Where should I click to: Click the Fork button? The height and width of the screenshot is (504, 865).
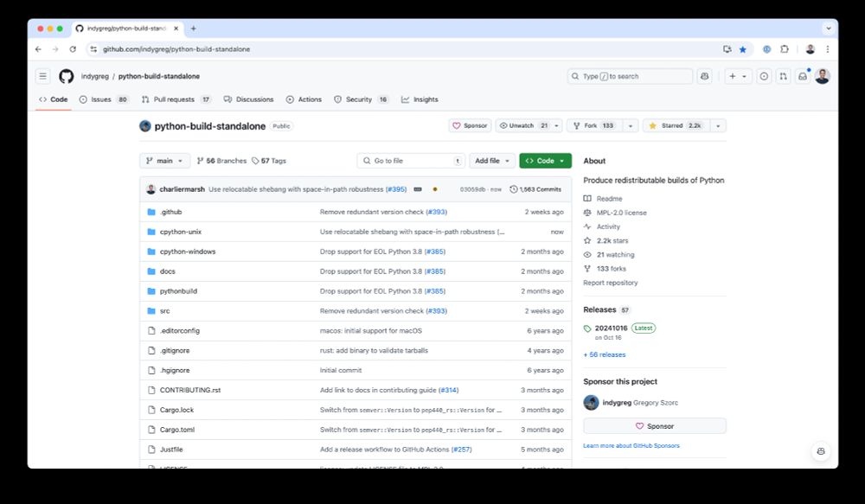point(595,125)
